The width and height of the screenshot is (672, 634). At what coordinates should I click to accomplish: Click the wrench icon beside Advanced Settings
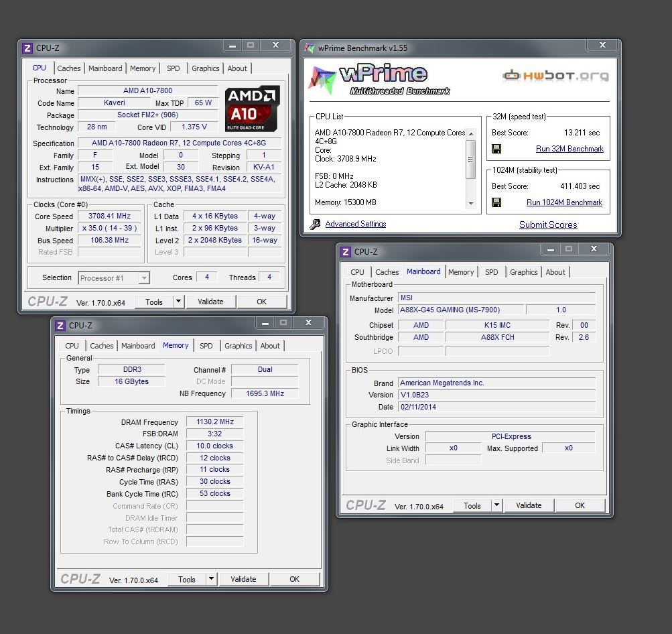315,224
